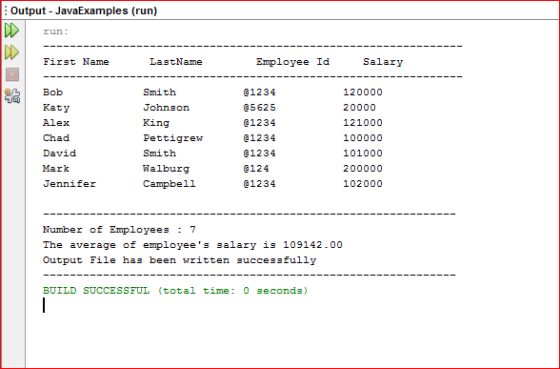Viewport: 560px width, 369px height.
Task: Click employee id '@1234' in Jennifer's row
Action: point(260,184)
